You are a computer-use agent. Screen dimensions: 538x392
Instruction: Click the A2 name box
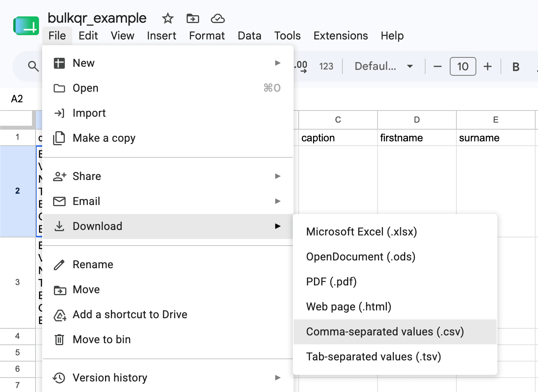pos(17,99)
